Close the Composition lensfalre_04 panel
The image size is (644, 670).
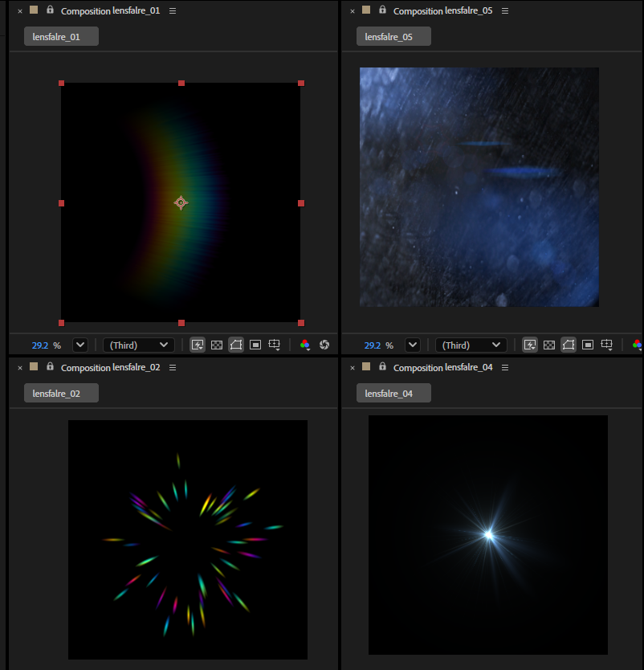(x=353, y=368)
